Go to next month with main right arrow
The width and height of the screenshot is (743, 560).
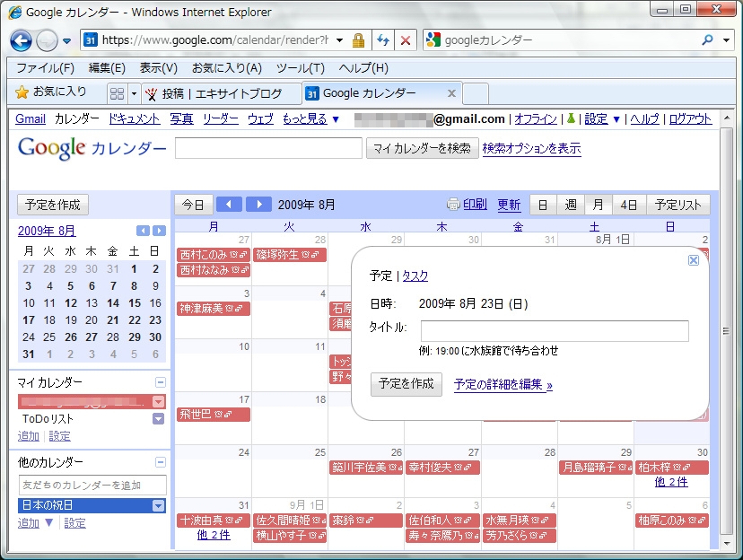[258, 205]
